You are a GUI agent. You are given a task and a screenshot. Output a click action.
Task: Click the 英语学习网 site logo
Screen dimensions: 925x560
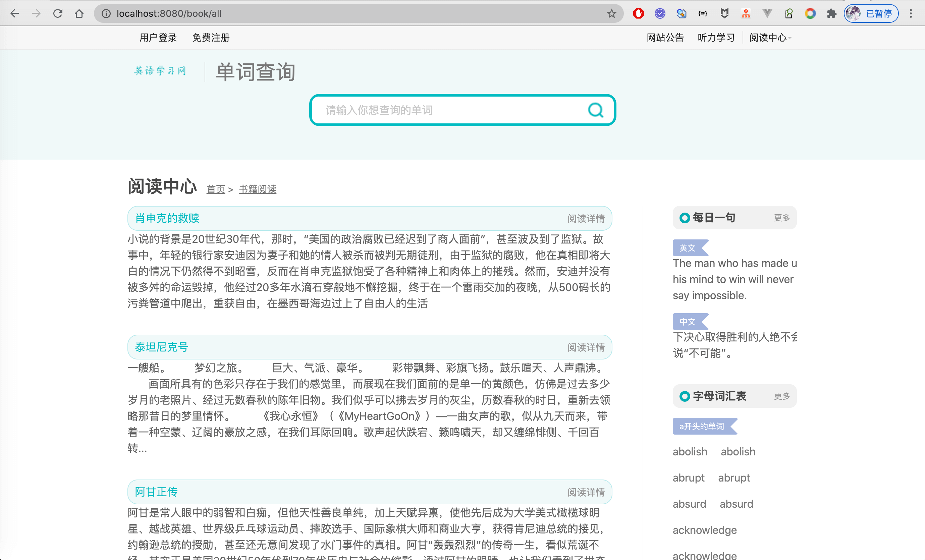tap(160, 71)
